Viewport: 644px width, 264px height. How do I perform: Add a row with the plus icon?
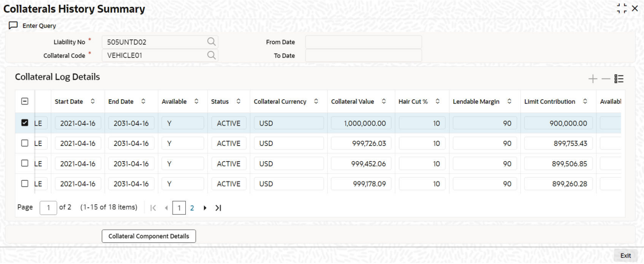pyautogui.click(x=593, y=79)
